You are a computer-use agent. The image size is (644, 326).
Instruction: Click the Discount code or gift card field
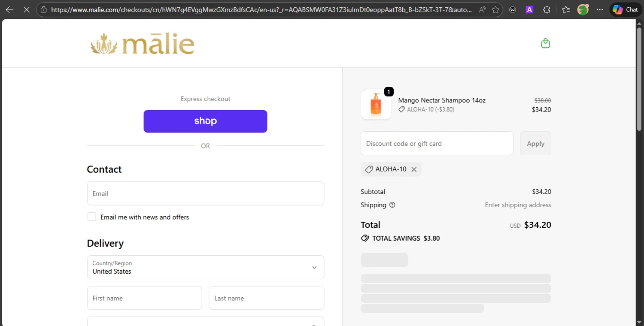(437, 143)
